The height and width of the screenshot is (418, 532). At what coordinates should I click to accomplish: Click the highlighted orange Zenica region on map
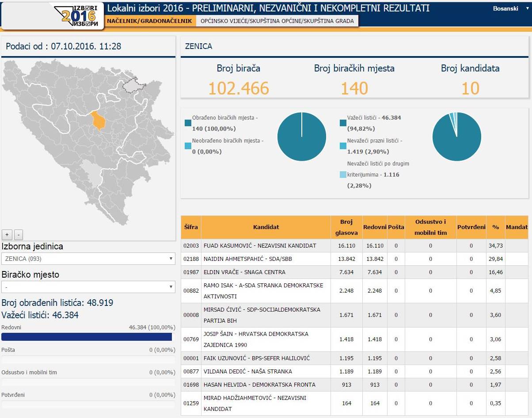tap(99, 121)
